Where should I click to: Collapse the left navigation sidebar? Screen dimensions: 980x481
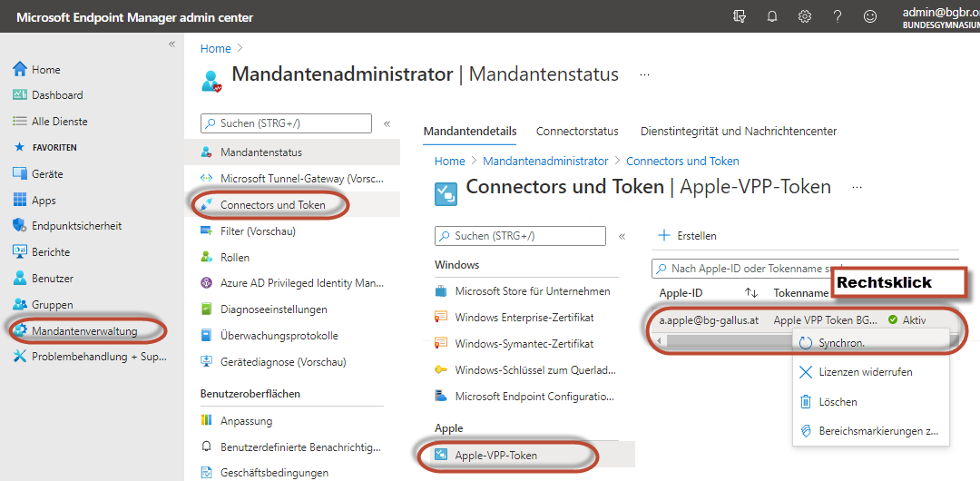[x=171, y=44]
